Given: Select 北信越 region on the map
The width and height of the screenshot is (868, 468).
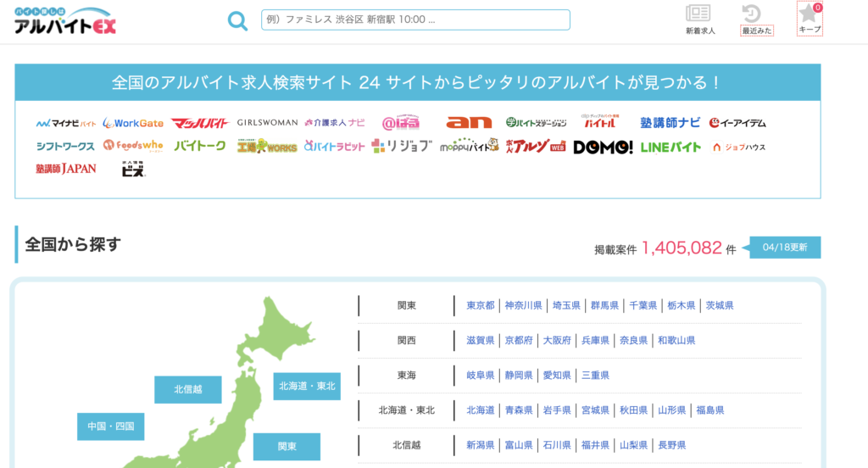Looking at the screenshot, I should click(x=188, y=389).
